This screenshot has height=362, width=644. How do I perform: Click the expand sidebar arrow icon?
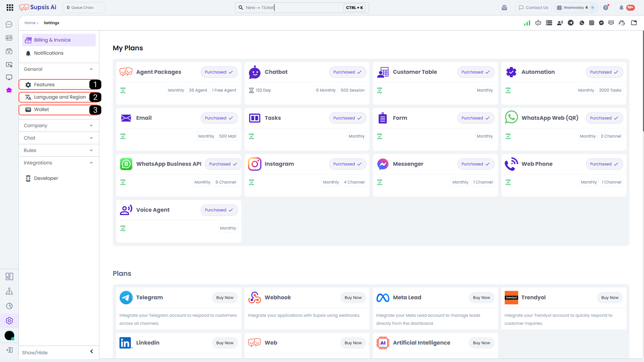[x=9, y=350]
